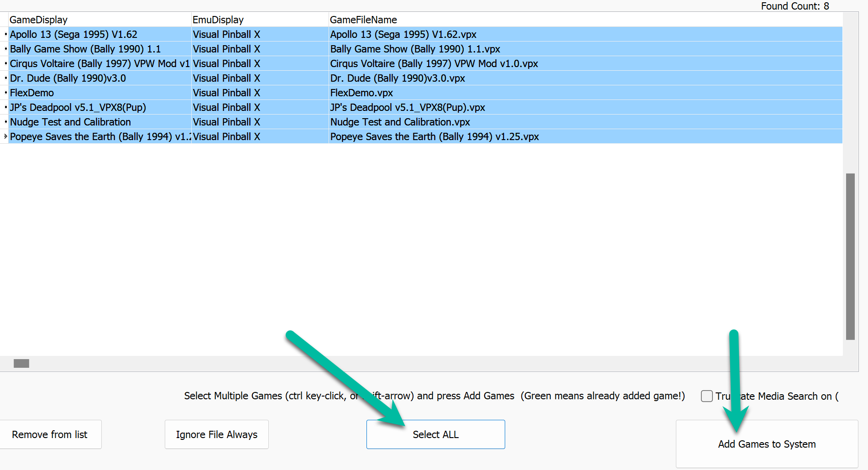The image size is (868, 470).
Task: Click the GameDisplay column header
Action: (x=38, y=20)
